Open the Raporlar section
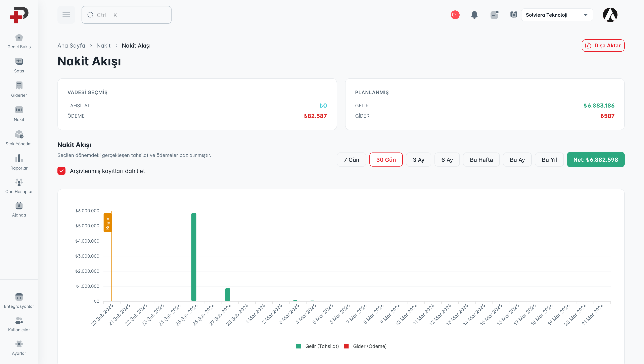Viewport: 644px width, 364px height. [x=19, y=162]
